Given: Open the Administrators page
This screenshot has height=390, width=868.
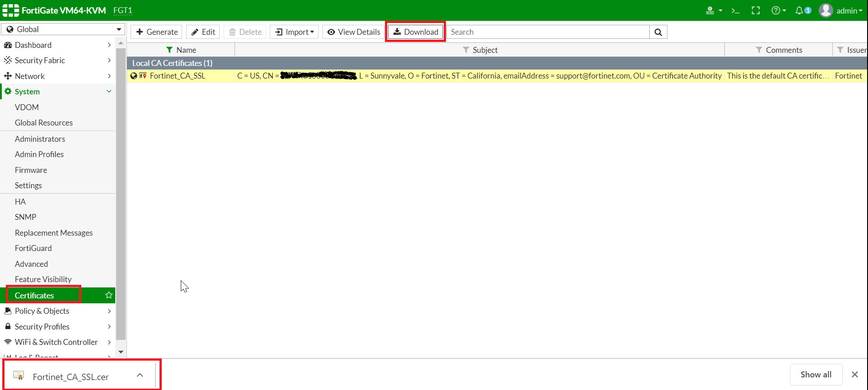Looking at the screenshot, I should (40, 139).
